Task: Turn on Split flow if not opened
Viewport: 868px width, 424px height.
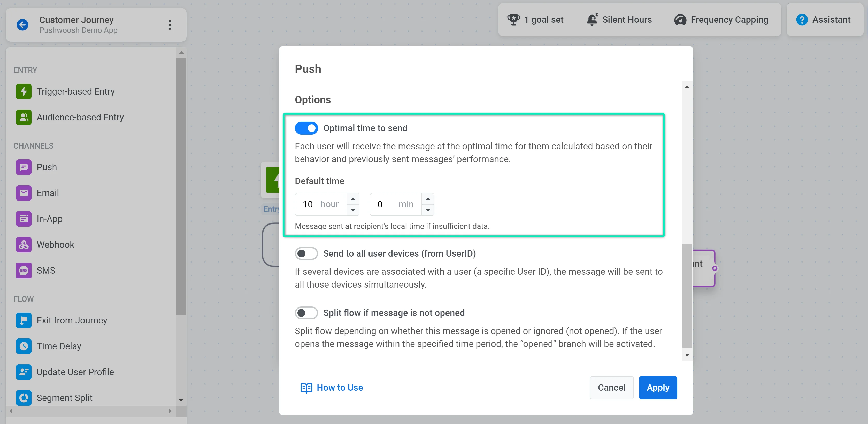Action: (x=306, y=313)
